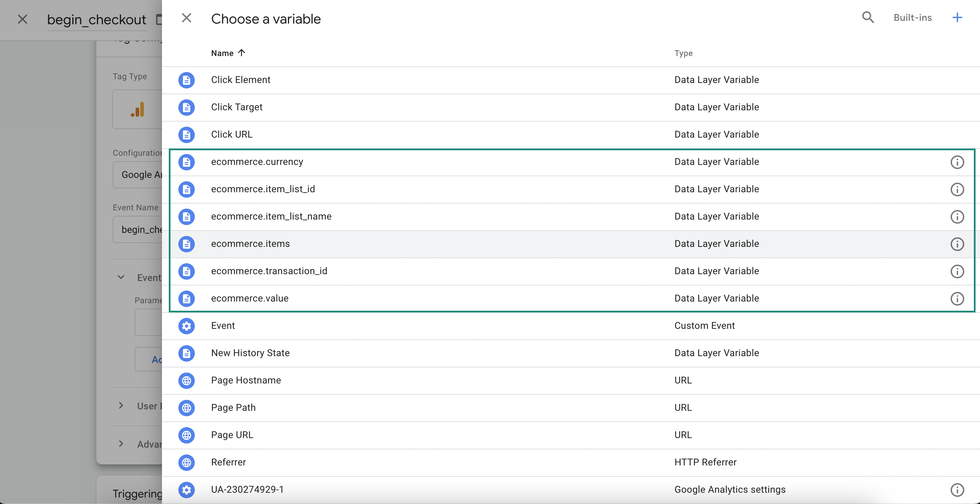Click the New History State variable icon
This screenshot has width=980, height=504.
tap(187, 353)
